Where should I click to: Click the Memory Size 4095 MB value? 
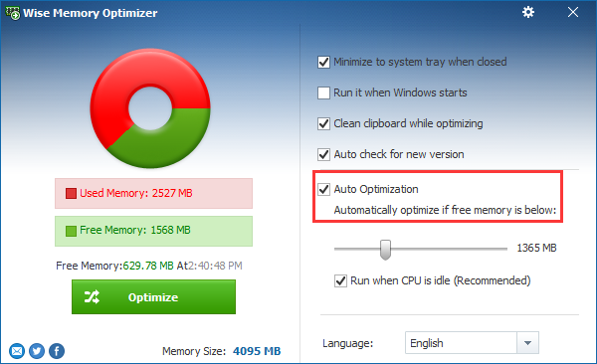pos(257,351)
